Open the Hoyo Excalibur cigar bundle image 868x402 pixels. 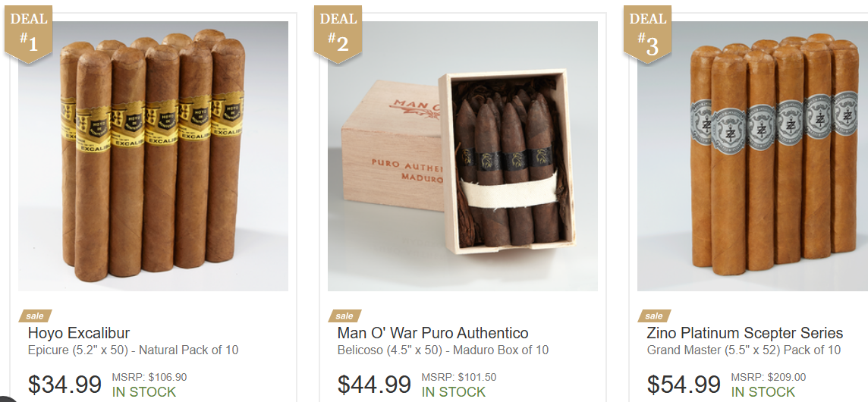coord(153,156)
